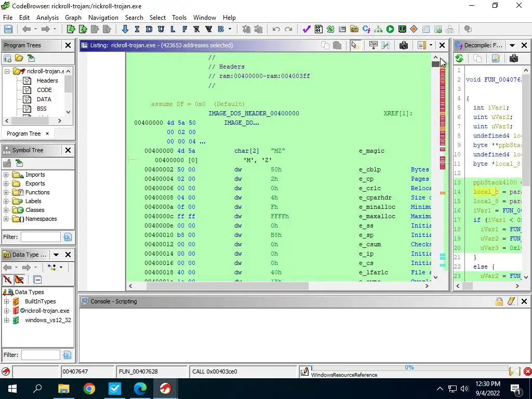Open the Script Manager green play icon
The width and height of the screenshot is (532, 399).
click(x=390, y=29)
